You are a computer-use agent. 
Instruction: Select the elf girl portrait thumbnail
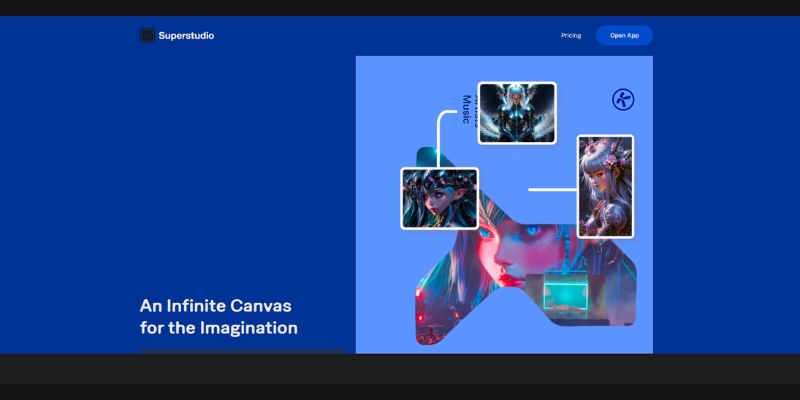tap(440, 198)
